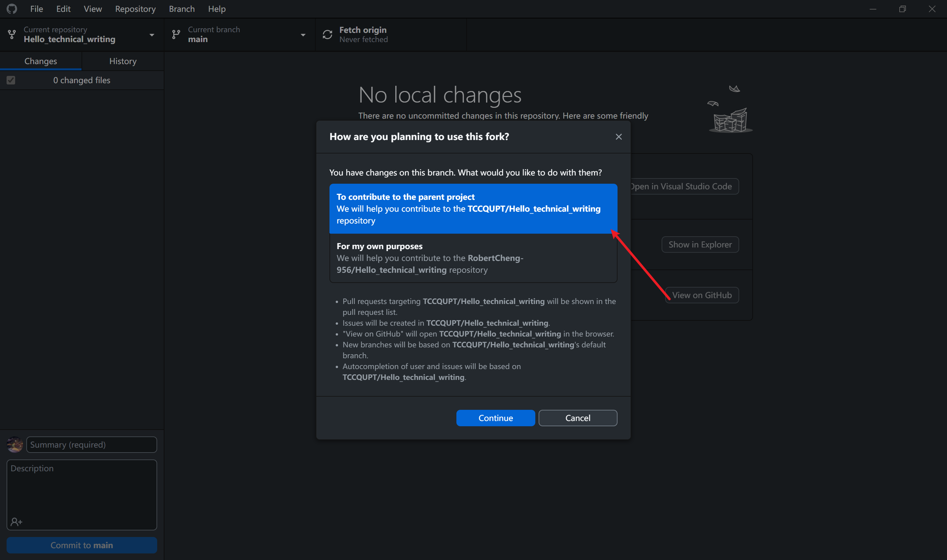Expand the Current branch dropdown arrow
The width and height of the screenshot is (947, 560).
[x=303, y=35]
